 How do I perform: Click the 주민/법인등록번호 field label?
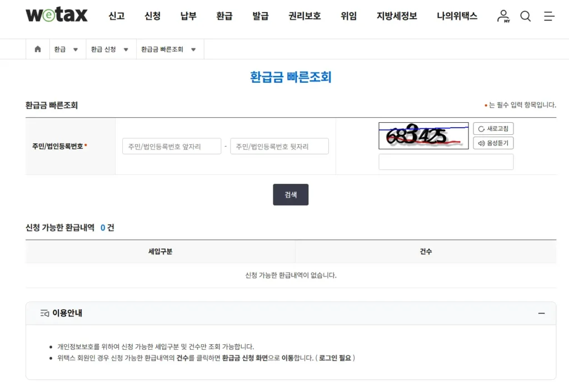tap(57, 146)
